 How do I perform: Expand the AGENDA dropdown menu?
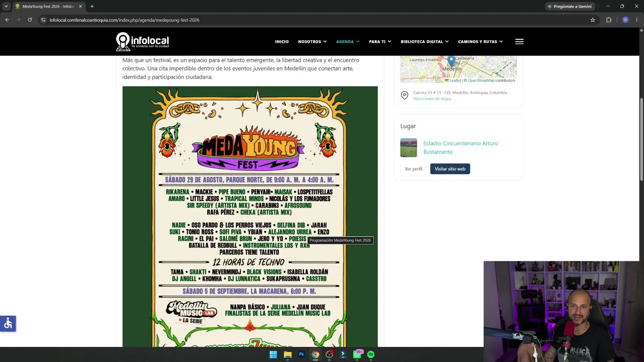tap(348, 42)
